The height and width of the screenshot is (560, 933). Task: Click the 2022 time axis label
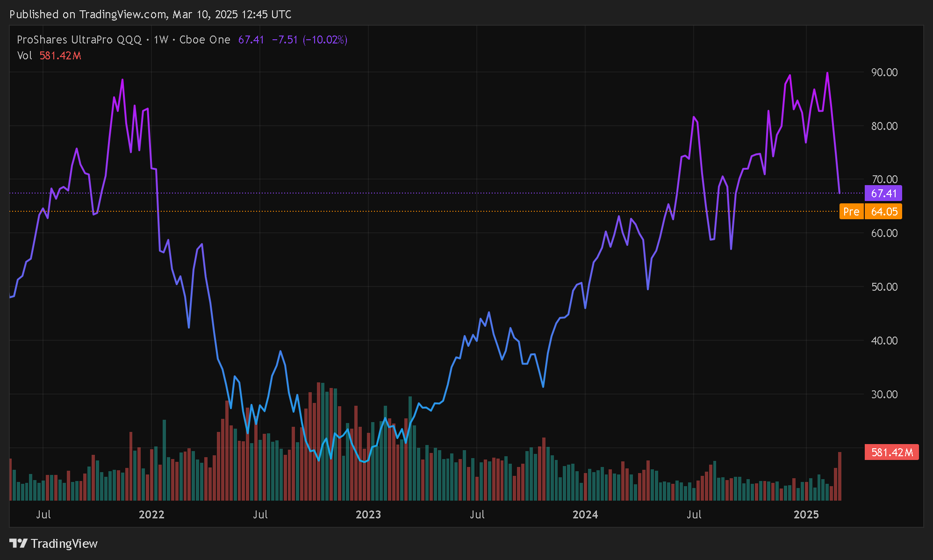click(151, 515)
